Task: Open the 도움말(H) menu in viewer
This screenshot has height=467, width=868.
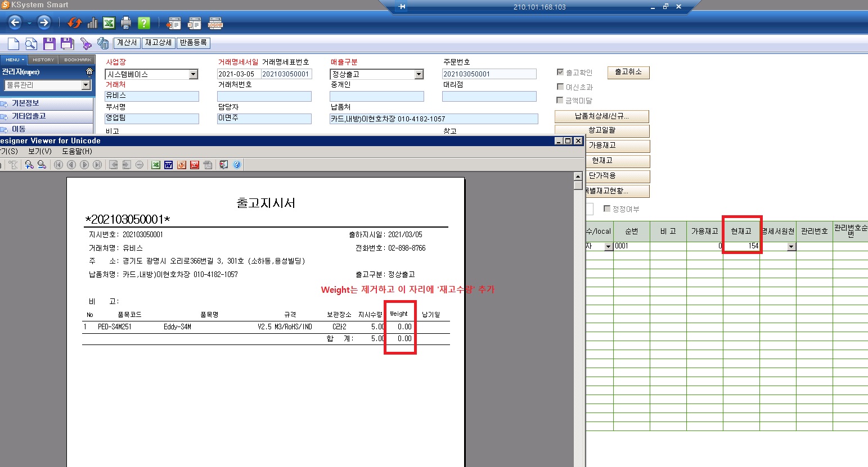Action: pos(77,151)
